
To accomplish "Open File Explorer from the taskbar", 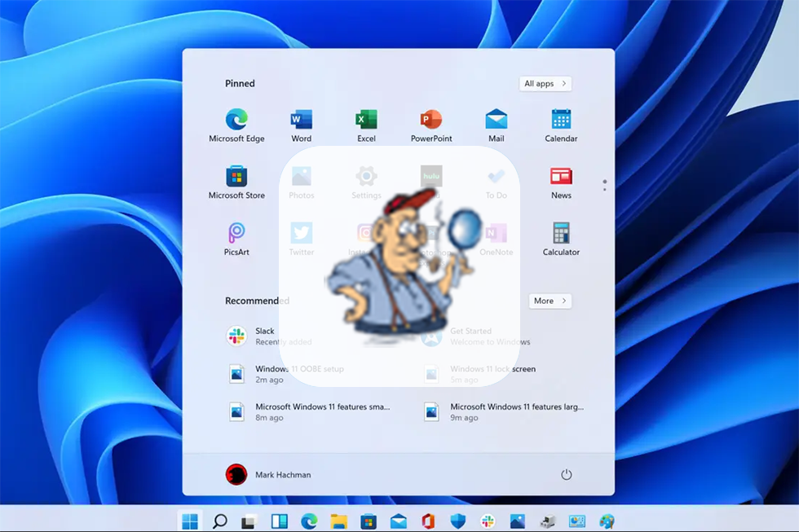I will tap(338, 521).
